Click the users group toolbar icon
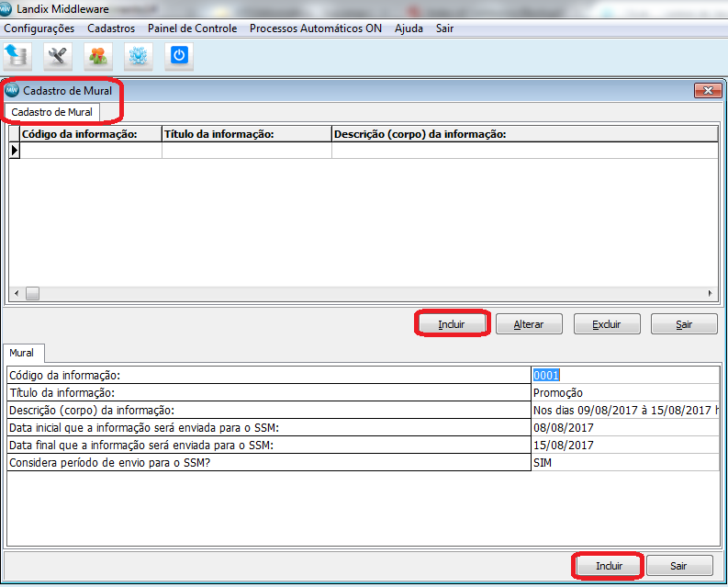Viewport: 728px width, 587px height. pos(98,56)
